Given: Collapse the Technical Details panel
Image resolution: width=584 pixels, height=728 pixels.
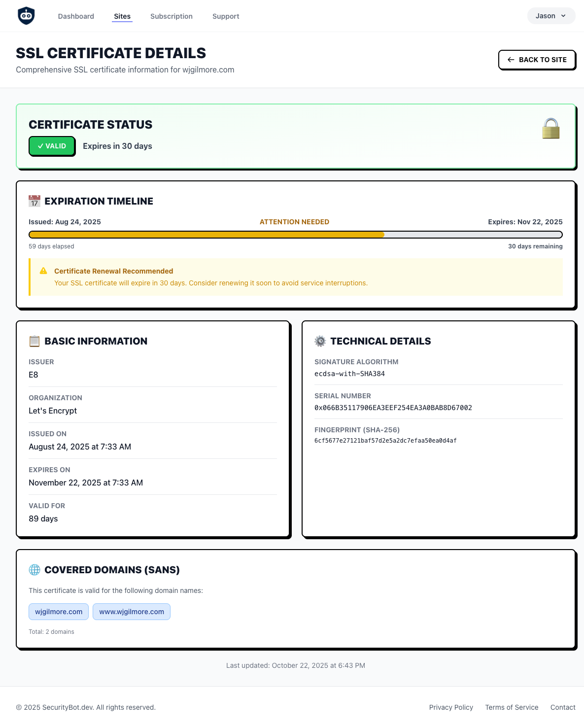Looking at the screenshot, I should [381, 341].
